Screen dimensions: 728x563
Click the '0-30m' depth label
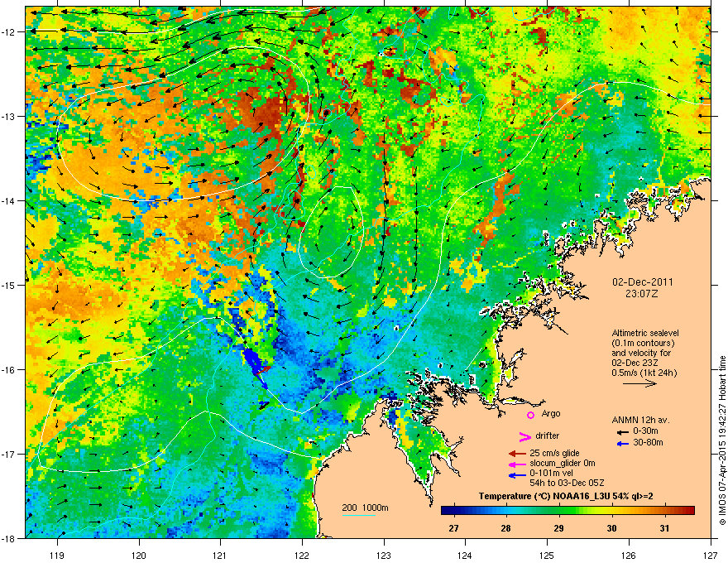pyautogui.click(x=646, y=431)
